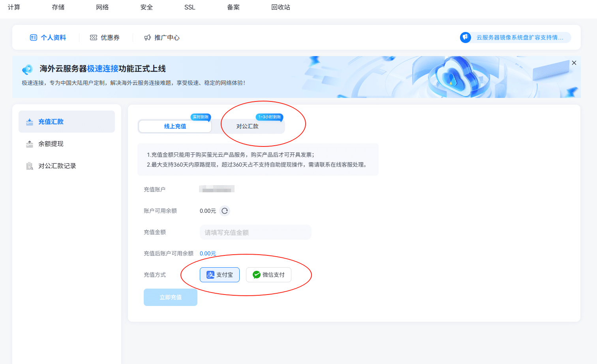597x364 pixels.
Task: Go to 回收站 in top navigation
Action: tap(280, 7)
